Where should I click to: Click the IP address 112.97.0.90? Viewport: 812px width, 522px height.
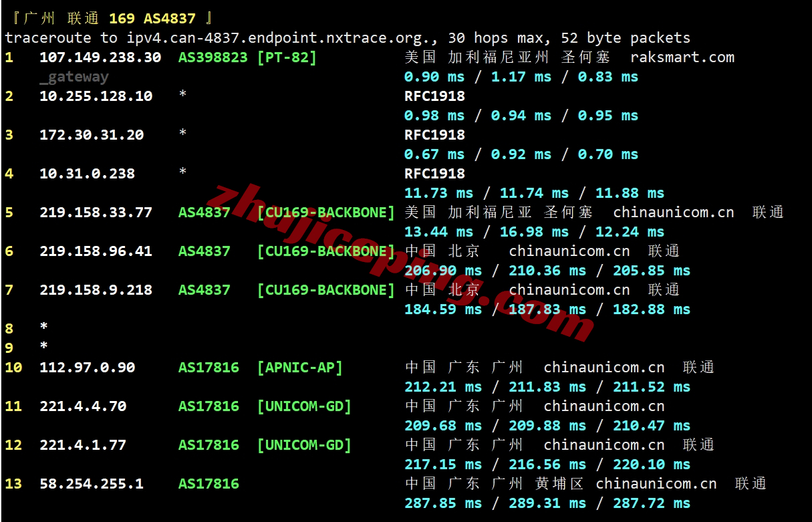coord(87,368)
